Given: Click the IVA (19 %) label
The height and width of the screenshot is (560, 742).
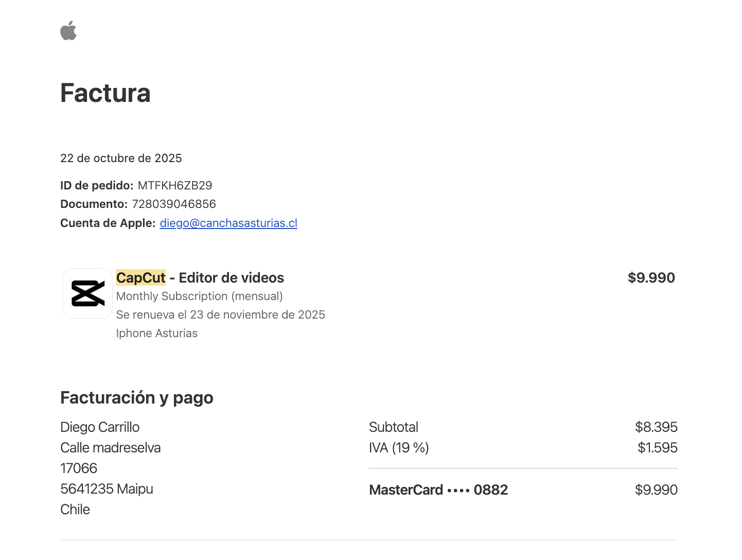Looking at the screenshot, I should 399,447.
